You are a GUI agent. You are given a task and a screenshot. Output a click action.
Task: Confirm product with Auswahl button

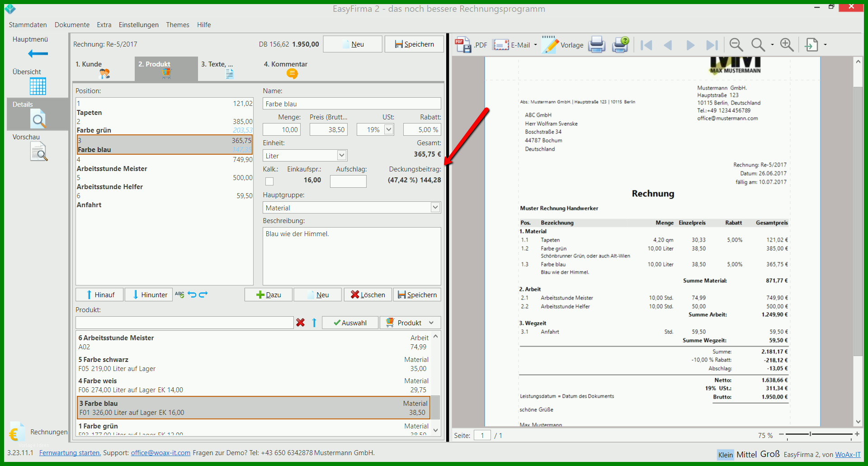(x=350, y=323)
